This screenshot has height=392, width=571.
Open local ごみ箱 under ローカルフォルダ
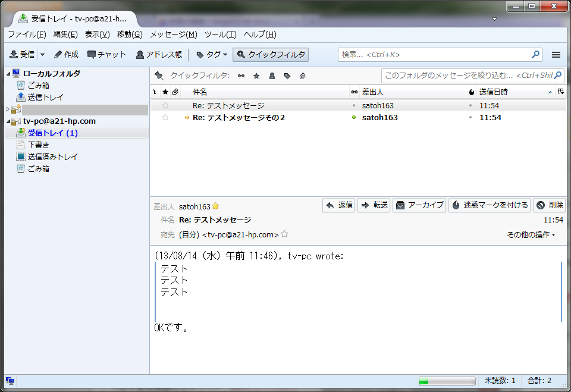(x=38, y=86)
